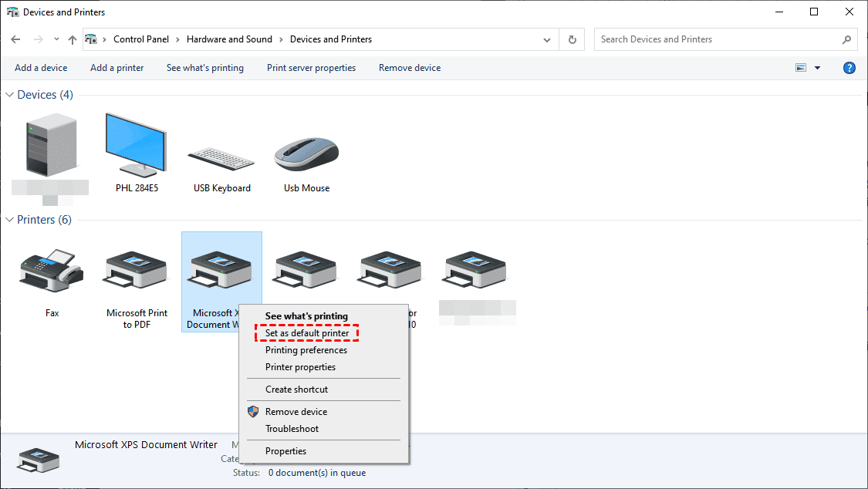
Task: Select the Microsoft XPS Document Writer printer icon
Action: (x=221, y=269)
